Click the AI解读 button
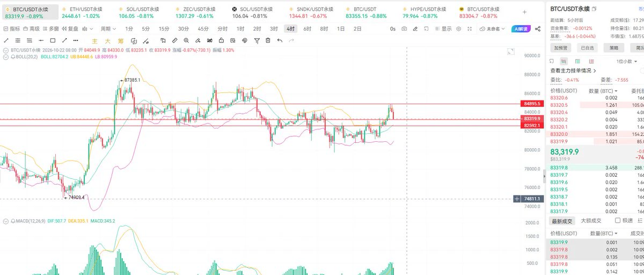This screenshot has height=275, width=644. point(521,29)
